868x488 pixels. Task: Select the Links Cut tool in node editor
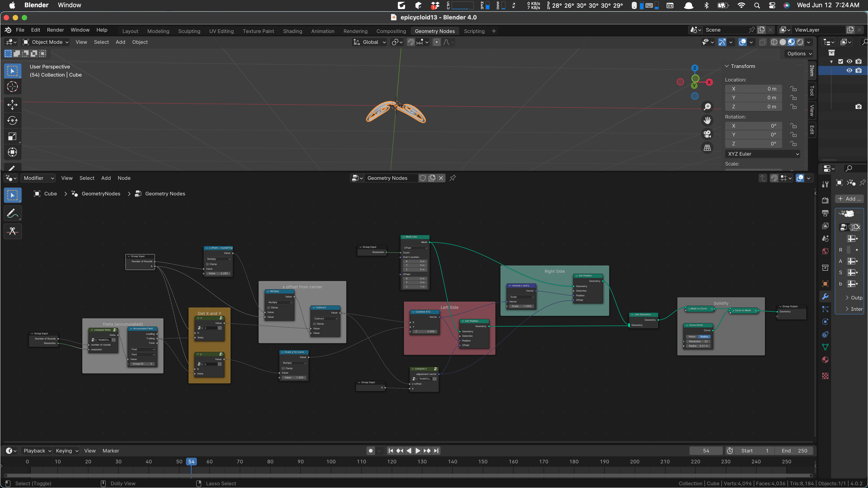point(12,231)
